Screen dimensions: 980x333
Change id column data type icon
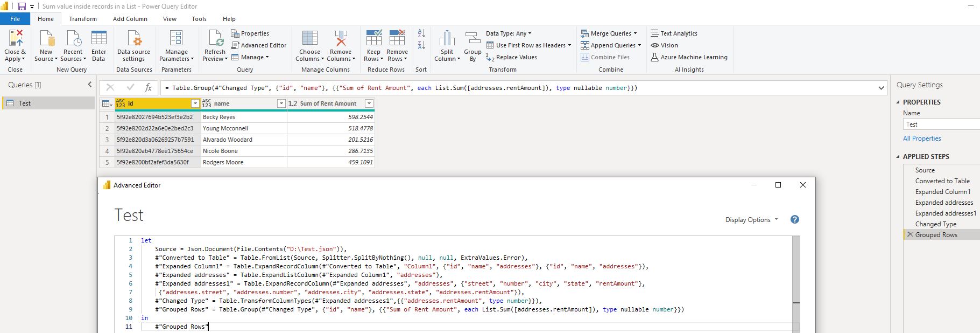click(121, 103)
